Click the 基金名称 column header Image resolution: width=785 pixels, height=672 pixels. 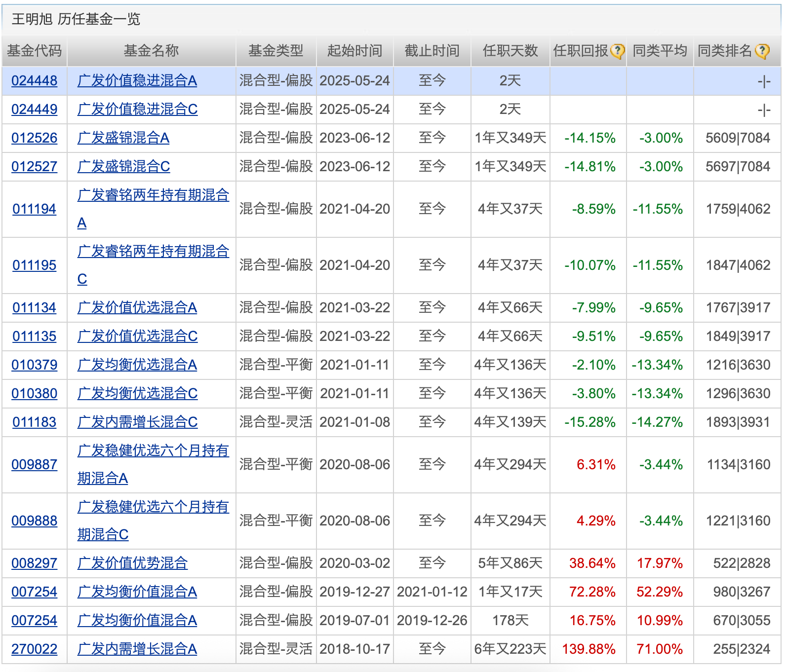click(x=151, y=51)
